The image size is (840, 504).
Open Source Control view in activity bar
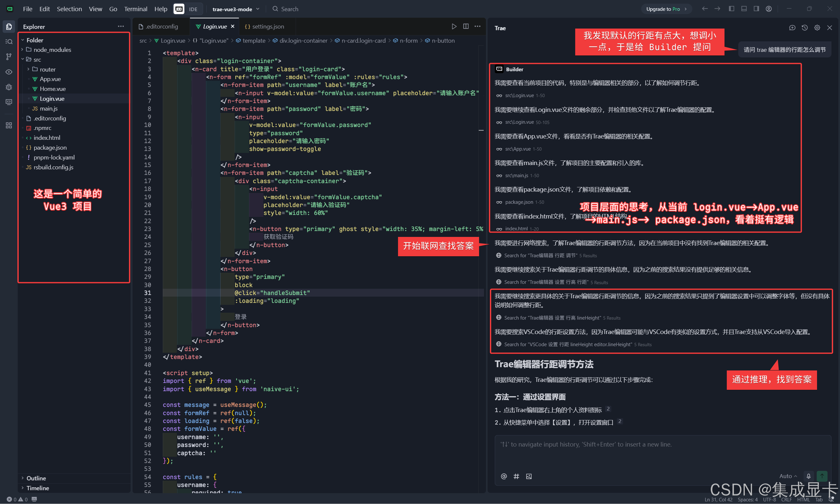tap(9, 57)
